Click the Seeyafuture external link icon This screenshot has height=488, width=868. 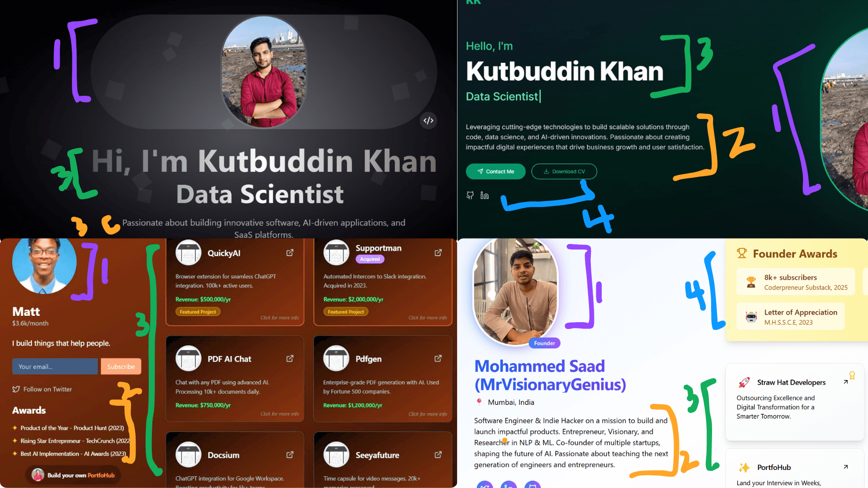(x=439, y=454)
